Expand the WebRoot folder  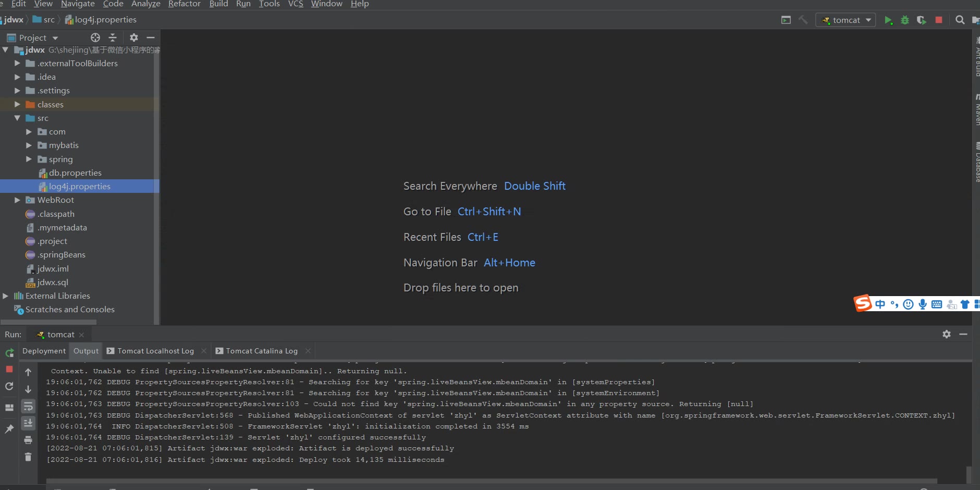[x=17, y=200]
